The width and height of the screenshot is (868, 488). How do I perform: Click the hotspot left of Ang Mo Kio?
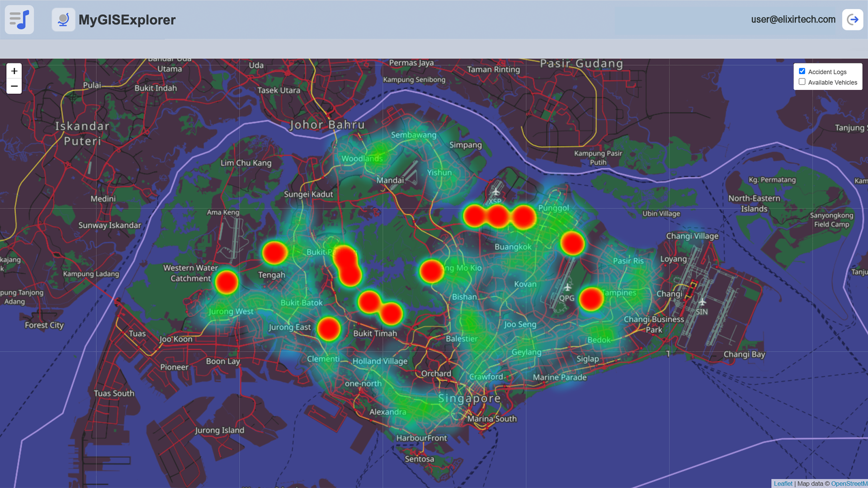coord(431,271)
